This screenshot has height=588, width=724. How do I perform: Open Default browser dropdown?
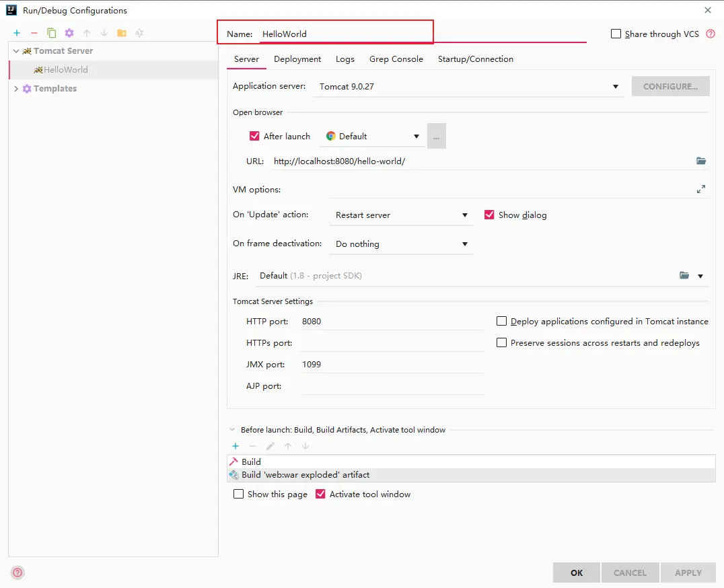(373, 136)
